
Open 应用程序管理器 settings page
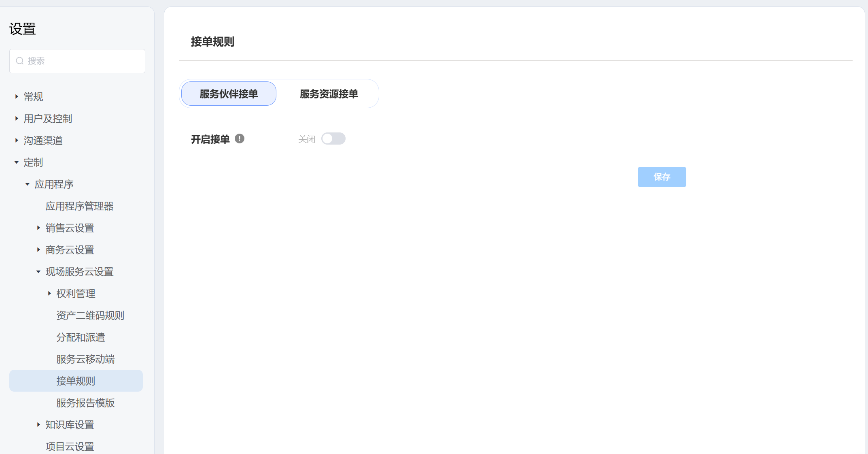click(x=79, y=206)
